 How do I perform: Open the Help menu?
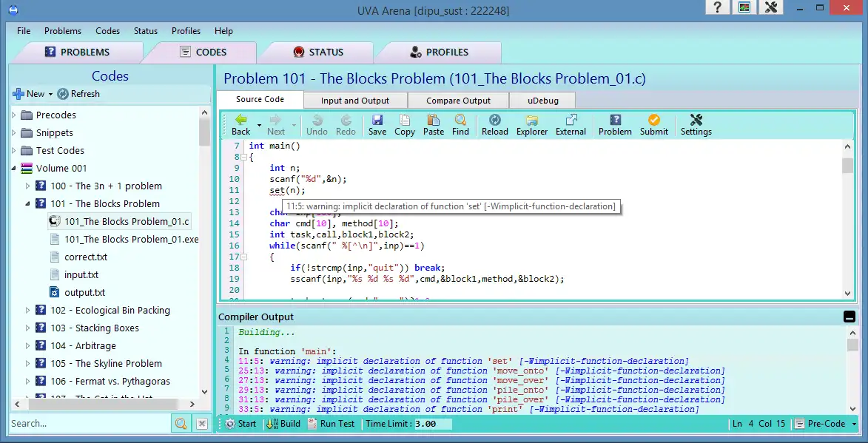click(223, 31)
